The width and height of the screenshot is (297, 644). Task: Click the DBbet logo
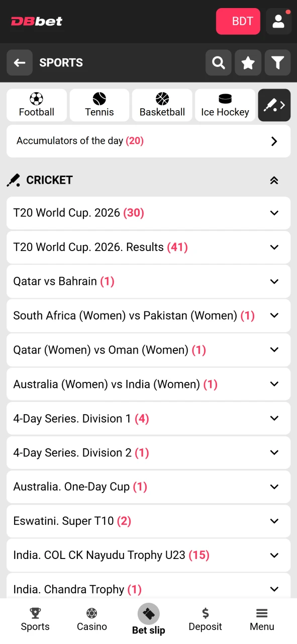tap(36, 21)
